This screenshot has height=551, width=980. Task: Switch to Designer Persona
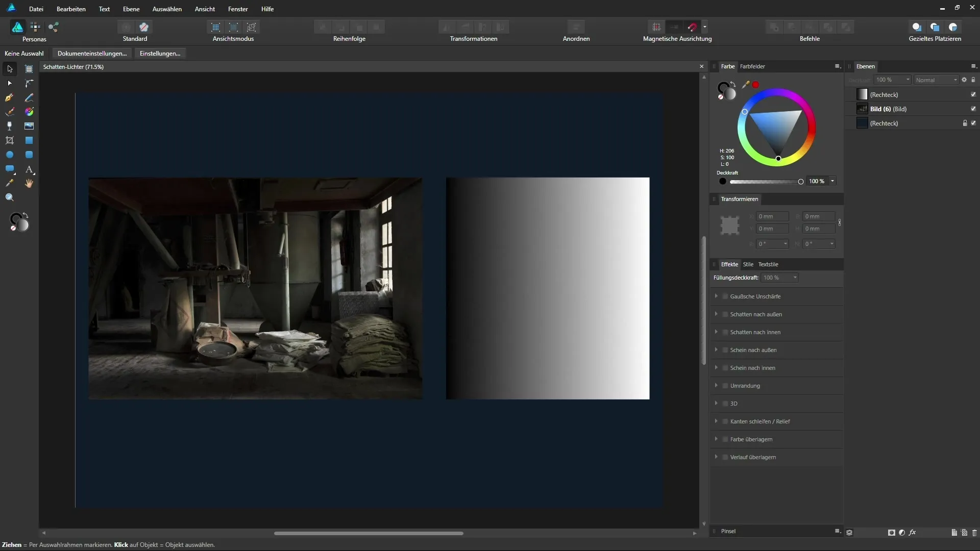click(17, 27)
